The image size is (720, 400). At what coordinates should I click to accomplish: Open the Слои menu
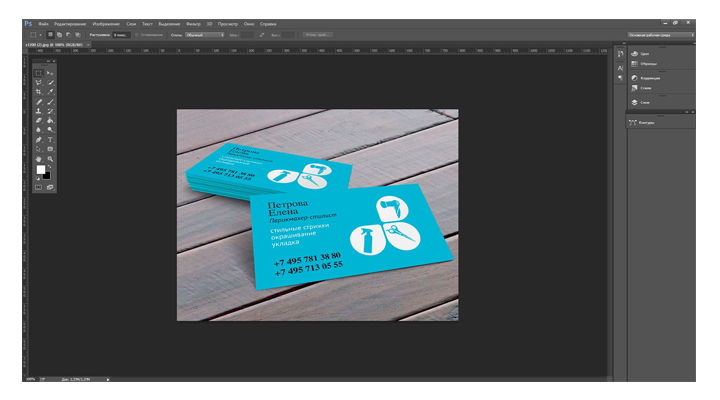coord(131,24)
